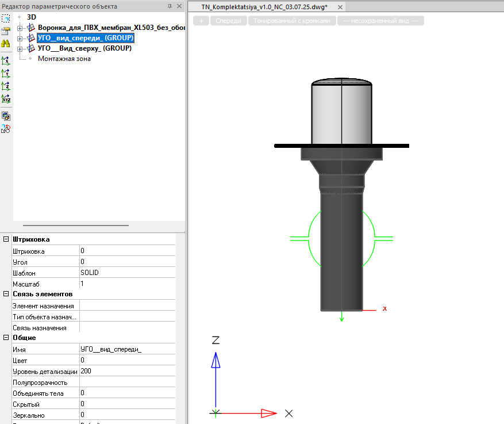
Task: Collapse the Общие property section
Action: click(6, 338)
